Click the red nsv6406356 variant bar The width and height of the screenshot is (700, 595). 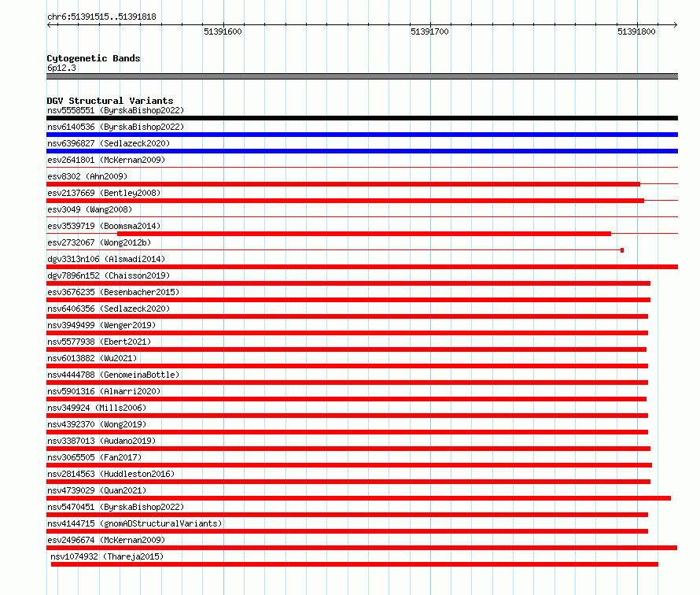click(348, 316)
